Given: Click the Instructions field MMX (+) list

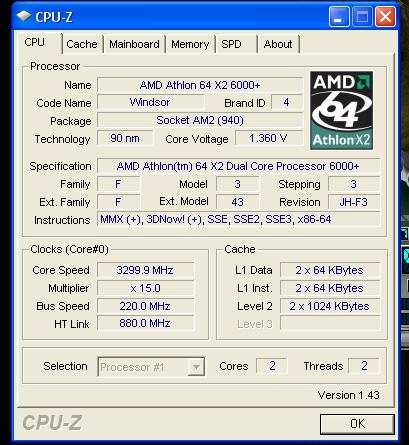Looking at the screenshot, I should (238, 219).
